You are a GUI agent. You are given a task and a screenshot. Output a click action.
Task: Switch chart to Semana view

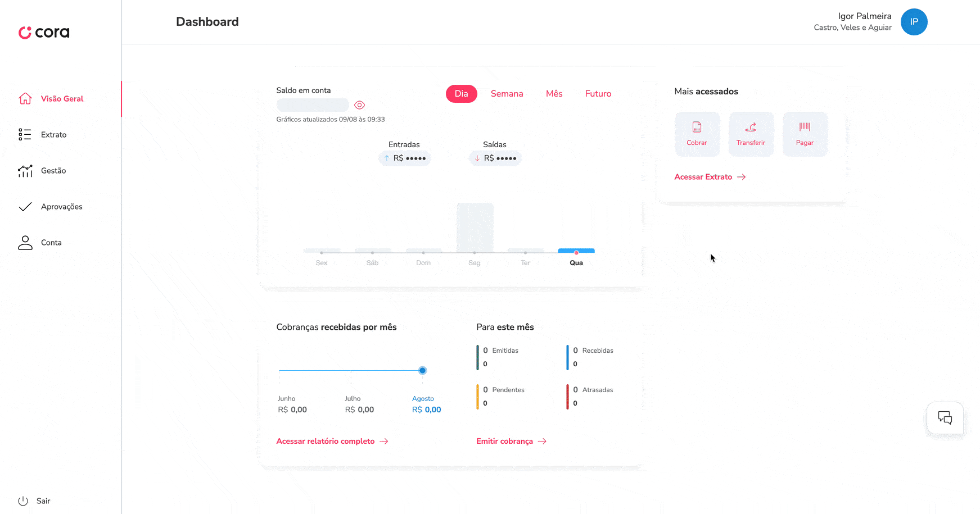(x=507, y=94)
